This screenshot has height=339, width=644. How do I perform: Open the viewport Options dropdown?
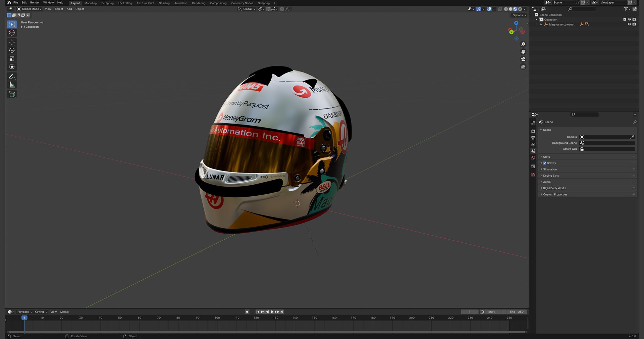click(519, 15)
